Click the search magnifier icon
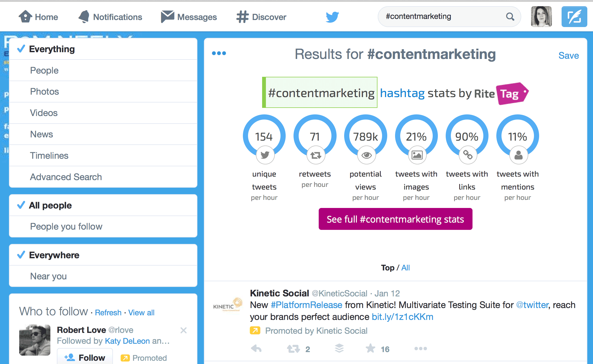The height and width of the screenshot is (364, 593). pyautogui.click(x=510, y=17)
